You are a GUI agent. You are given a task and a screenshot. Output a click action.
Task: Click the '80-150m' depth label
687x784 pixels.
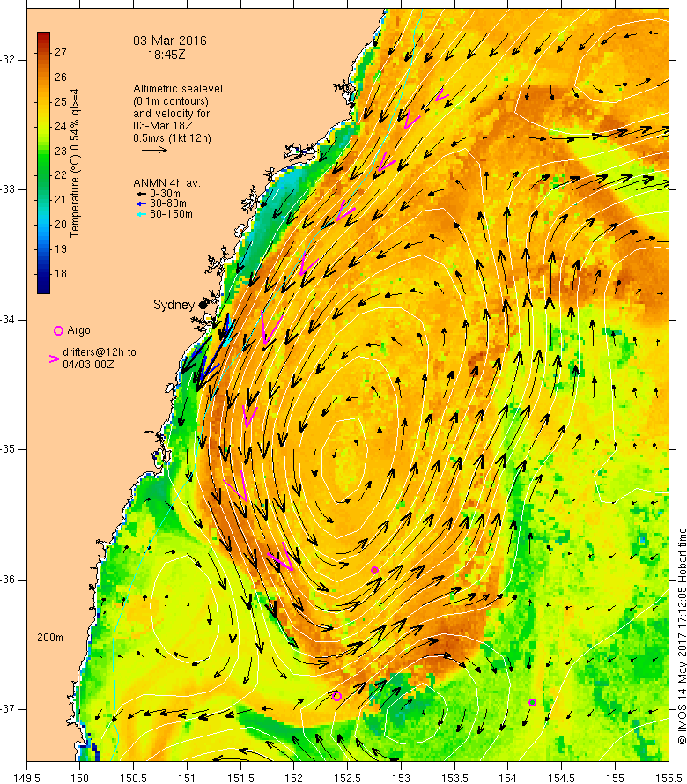[171, 214]
